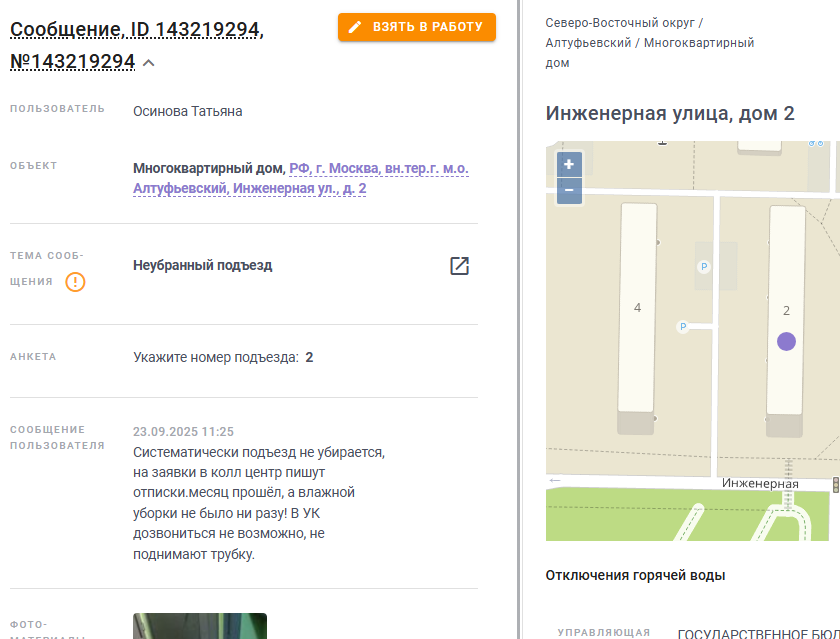The height and width of the screenshot is (639, 840).
Task: Click the orange warning icon by тема сообщения
Action: (x=76, y=282)
